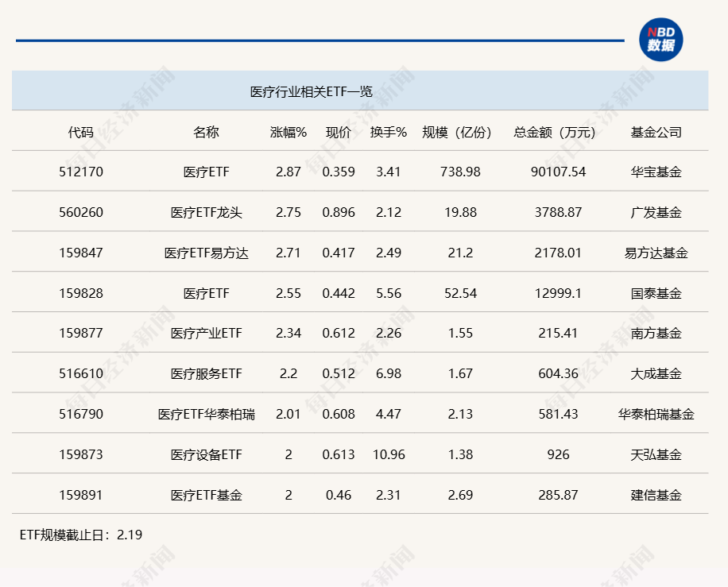Click total amount value 581.43
The image size is (728, 587).
tap(558, 414)
